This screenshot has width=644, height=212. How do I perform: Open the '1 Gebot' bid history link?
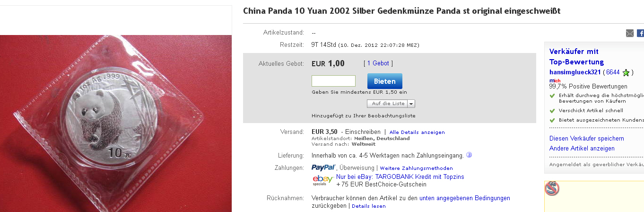(x=378, y=63)
